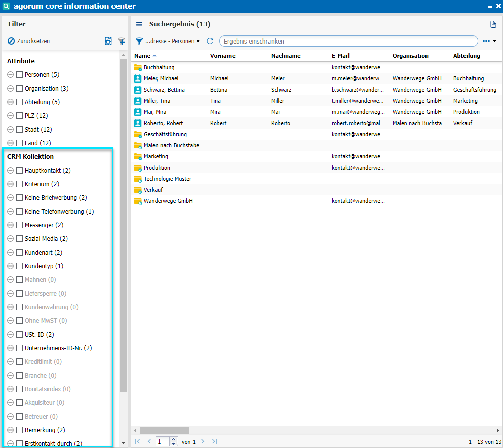Screen dimensions: 503x448
Task: Sort by the E-Mail column header
Action: 340,56
